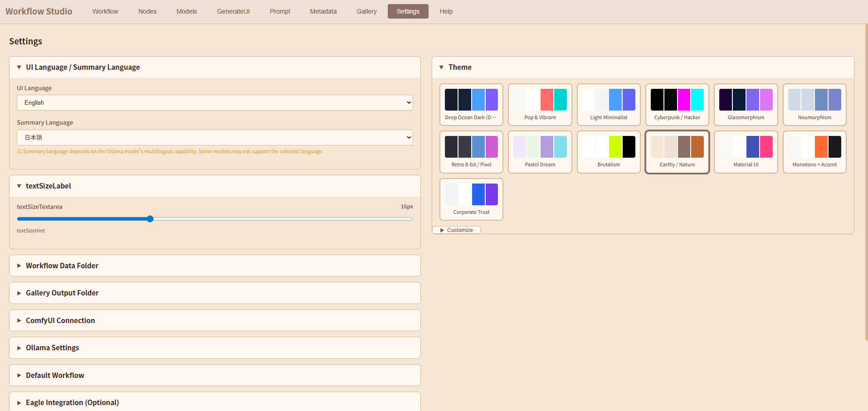Click the Workflow Studio logo title
Image resolution: width=868 pixels, height=411 pixels.
(x=39, y=11)
